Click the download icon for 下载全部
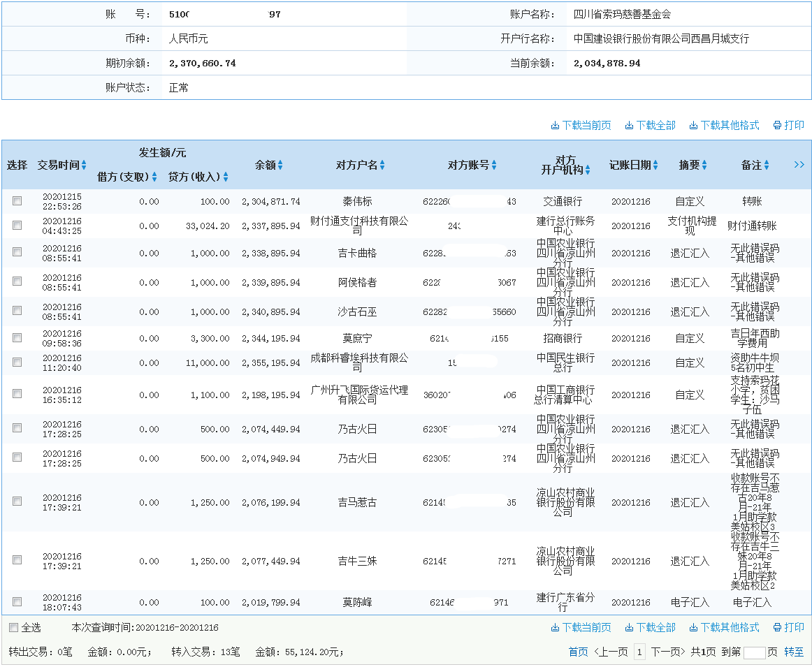 [x=630, y=125]
